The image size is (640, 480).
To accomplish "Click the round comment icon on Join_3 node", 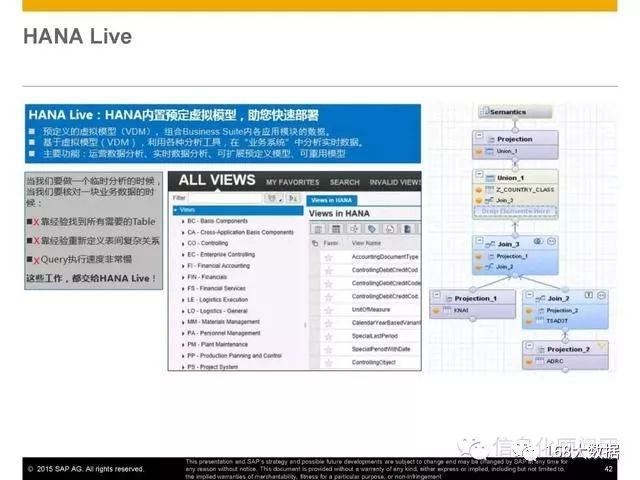I will click(551, 242).
